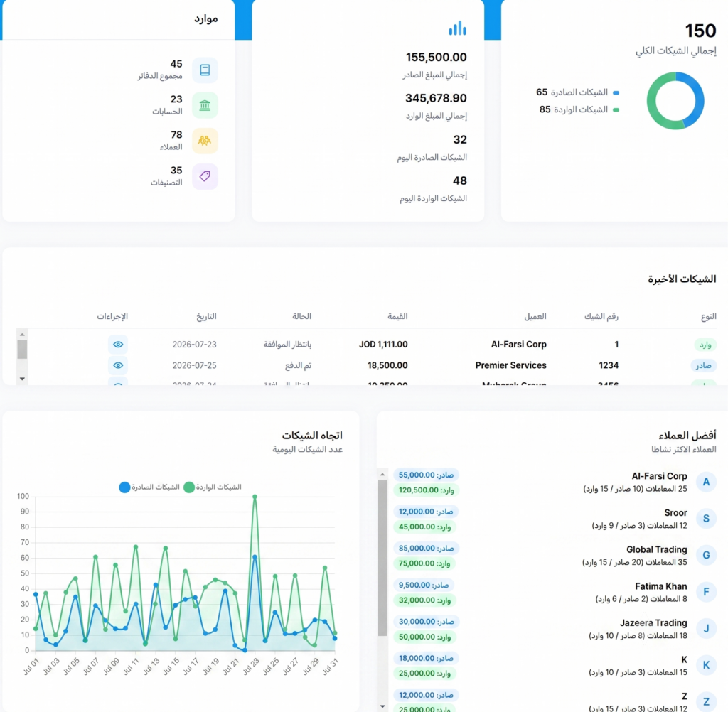This screenshot has height=712, width=728.
Task: View the Premier Services cheque details
Action: [118, 365]
